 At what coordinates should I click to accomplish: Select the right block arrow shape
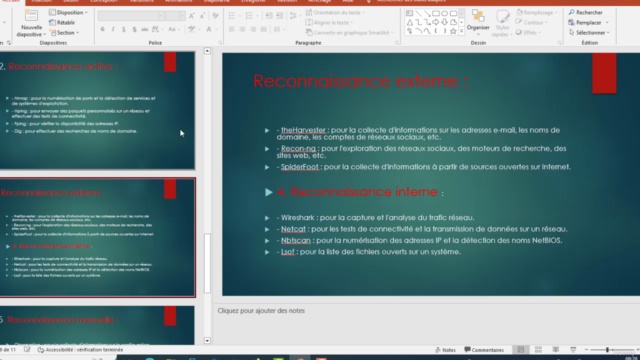436,22
